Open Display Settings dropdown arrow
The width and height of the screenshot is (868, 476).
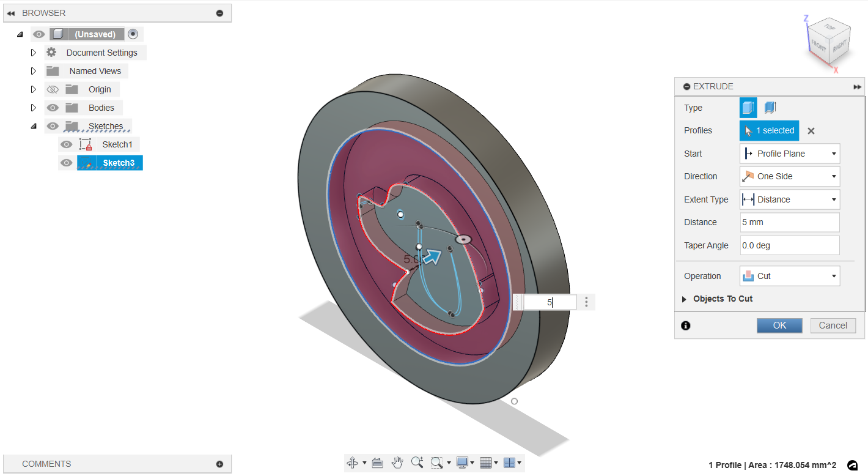click(473, 463)
